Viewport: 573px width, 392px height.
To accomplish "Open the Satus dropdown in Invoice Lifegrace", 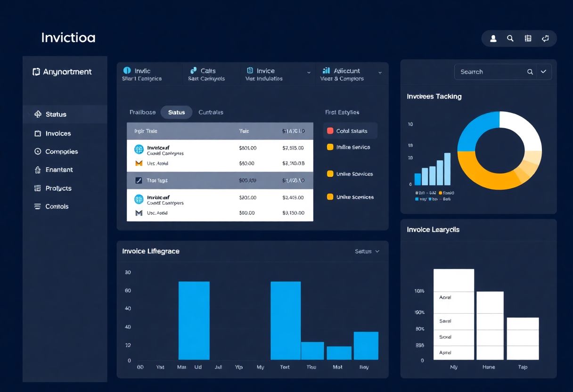I will click(x=367, y=251).
